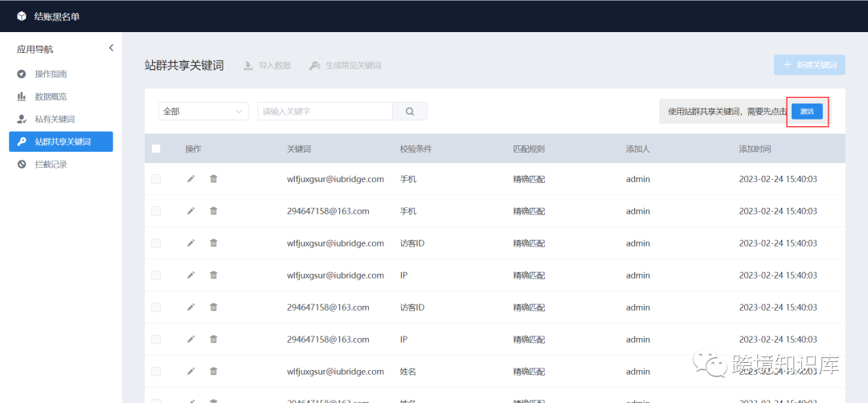Click the 请输入关键字 search input field
Image resolution: width=868 pixels, height=403 pixels.
(x=325, y=112)
